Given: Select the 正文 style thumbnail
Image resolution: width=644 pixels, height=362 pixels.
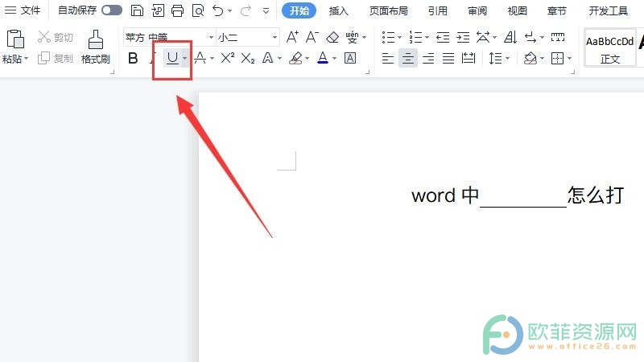Looking at the screenshot, I should (x=610, y=47).
